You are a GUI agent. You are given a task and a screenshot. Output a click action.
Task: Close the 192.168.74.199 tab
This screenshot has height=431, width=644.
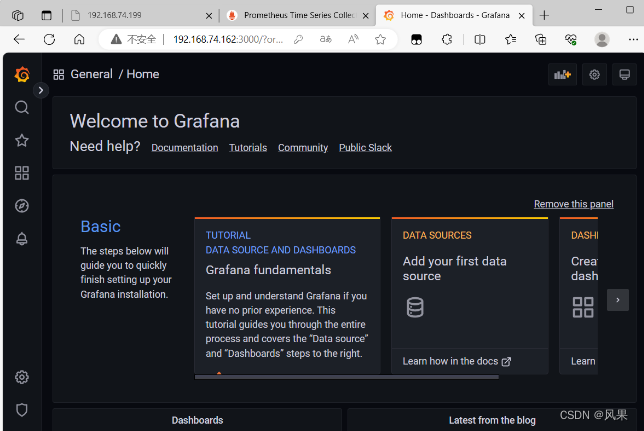[209, 16]
